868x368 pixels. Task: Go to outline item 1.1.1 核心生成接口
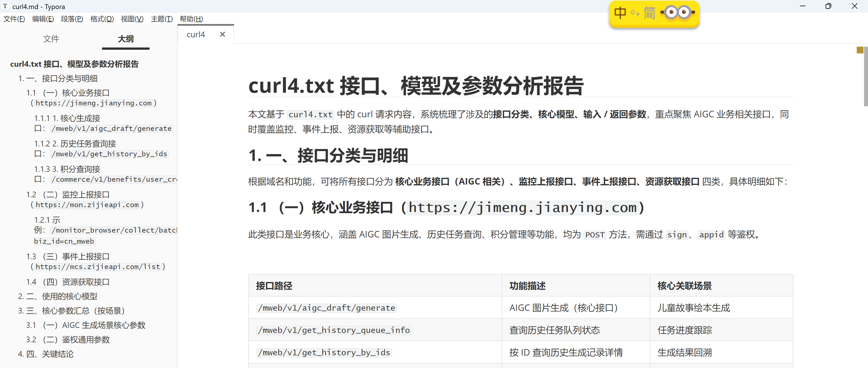tap(103, 123)
